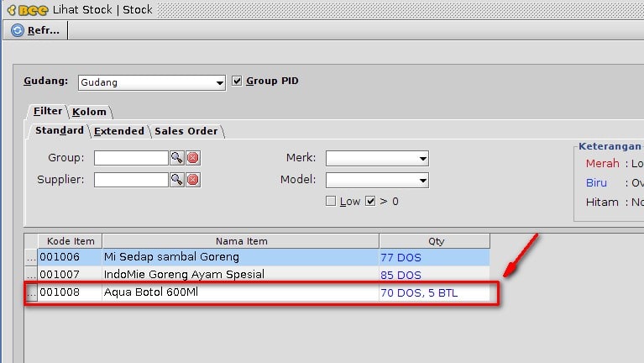The height and width of the screenshot is (363, 644).
Task: Clear the Supplier field with red icon
Action: point(193,180)
